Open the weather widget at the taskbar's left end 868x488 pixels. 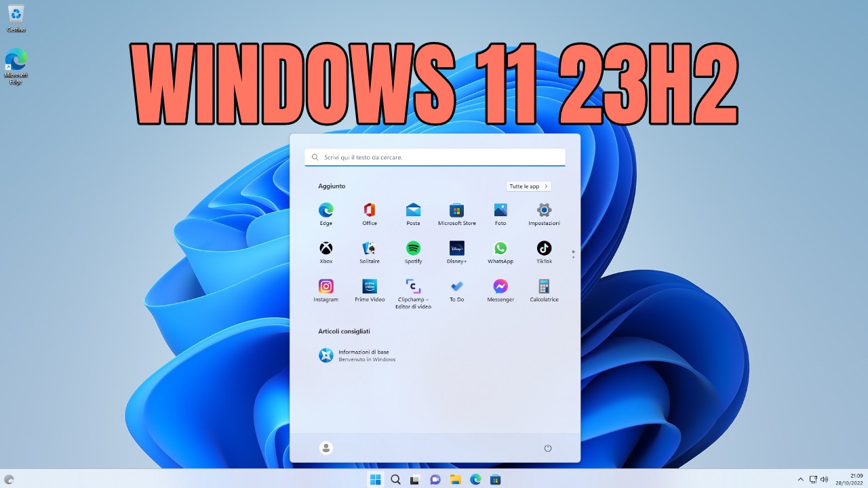9,479
